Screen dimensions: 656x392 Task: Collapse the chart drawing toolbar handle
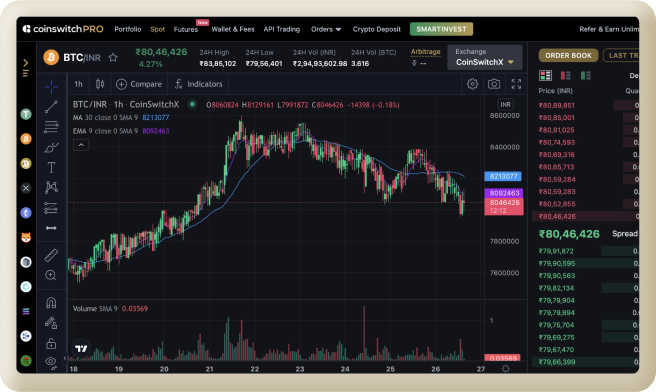coord(65,358)
